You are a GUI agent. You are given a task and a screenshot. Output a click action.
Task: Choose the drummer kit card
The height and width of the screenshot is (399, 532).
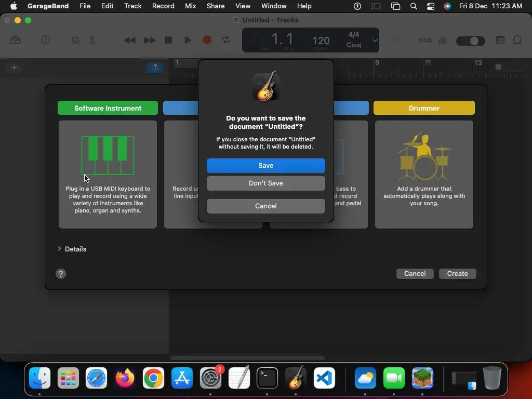424,175
